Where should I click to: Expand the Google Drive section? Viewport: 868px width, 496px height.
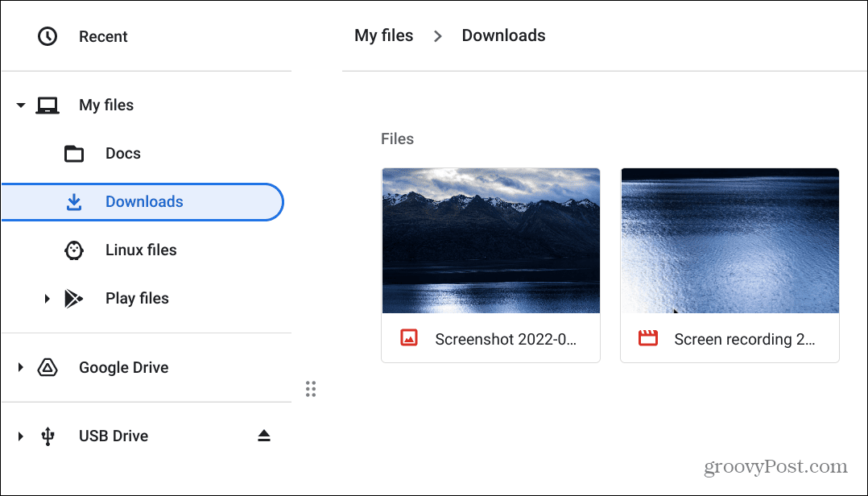tap(21, 368)
